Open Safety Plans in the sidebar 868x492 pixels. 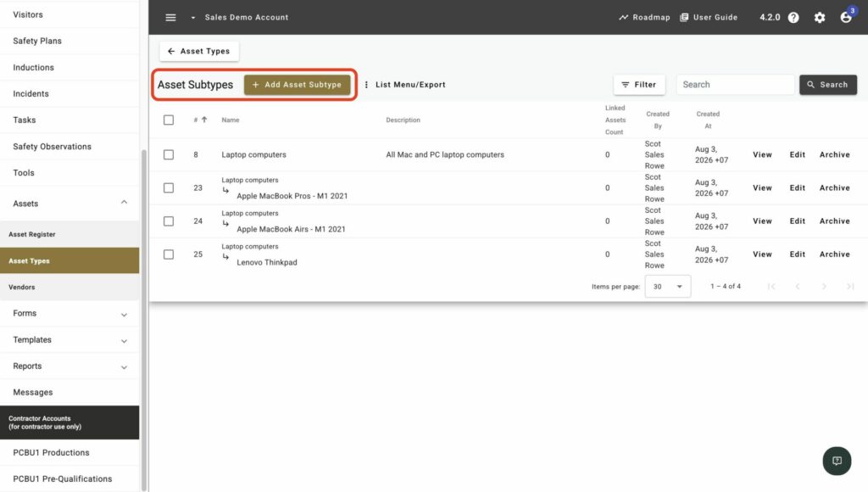tap(70, 41)
